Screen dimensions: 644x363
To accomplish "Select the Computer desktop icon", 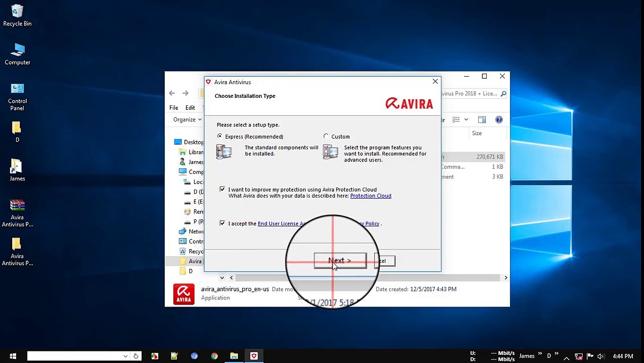I will coord(17,54).
